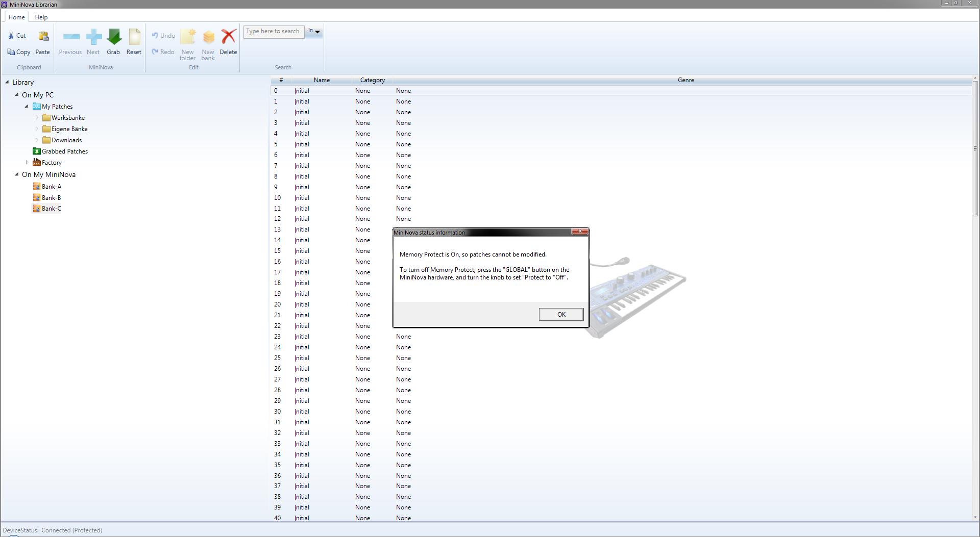The width and height of the screenshot is (980, 537).
Task: Collapse the On My PC node
Action: coord(17,95)
